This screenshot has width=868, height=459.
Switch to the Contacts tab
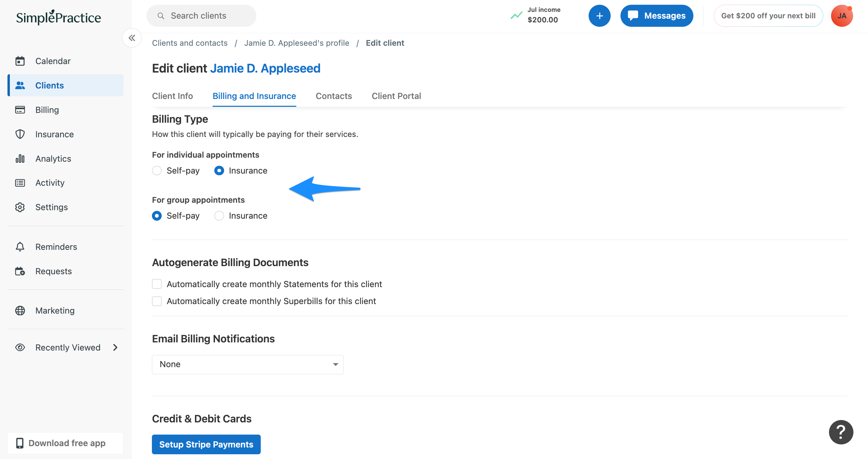(x=334, y=96)
